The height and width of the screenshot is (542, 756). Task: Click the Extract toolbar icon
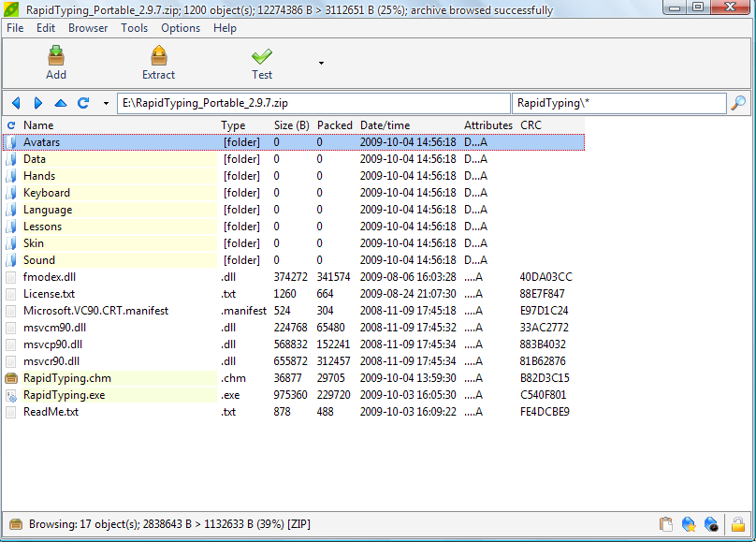click(159, 55)
